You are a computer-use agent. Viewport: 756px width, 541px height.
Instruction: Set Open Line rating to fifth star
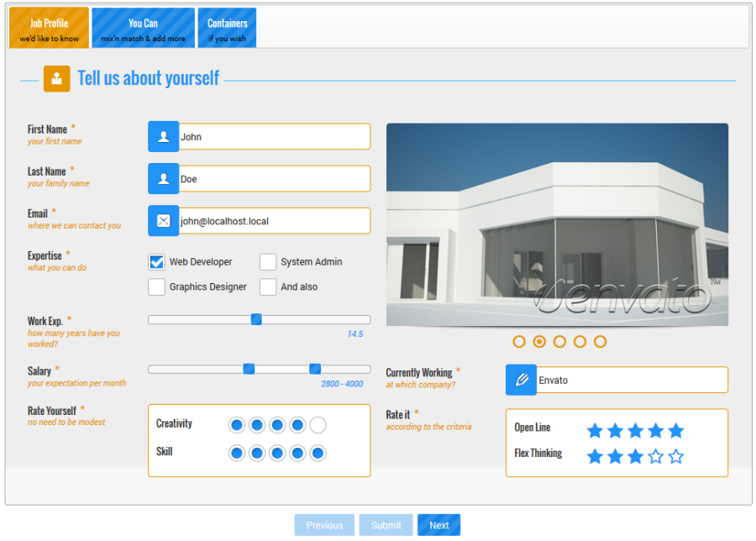[x=676, y=431]
